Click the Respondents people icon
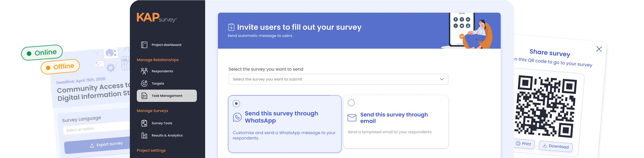644x158 pixels. (144, 71)
